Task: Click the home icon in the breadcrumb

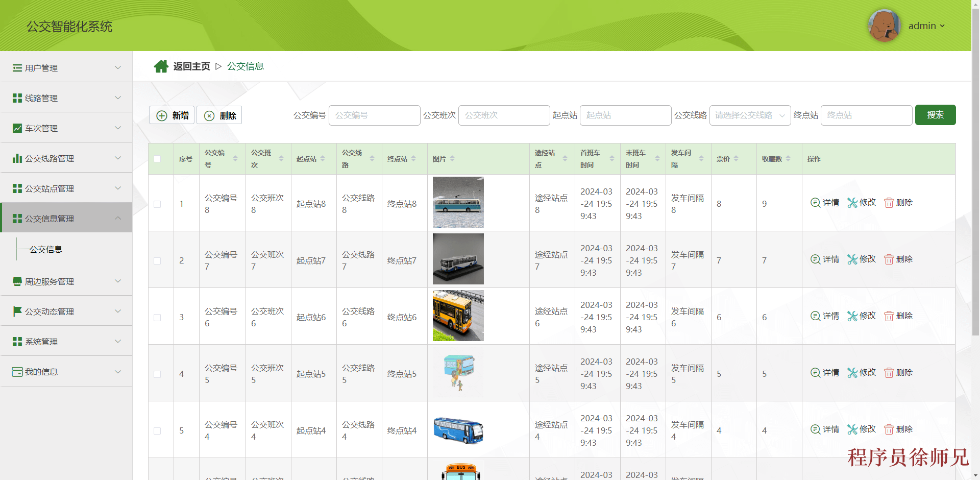Action: [161, 66]
